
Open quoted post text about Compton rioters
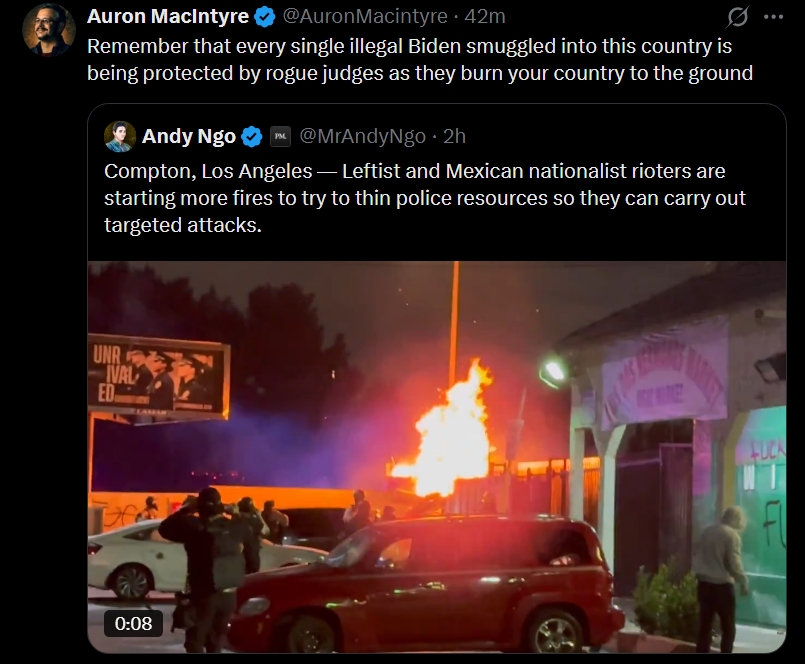[425, 198]
